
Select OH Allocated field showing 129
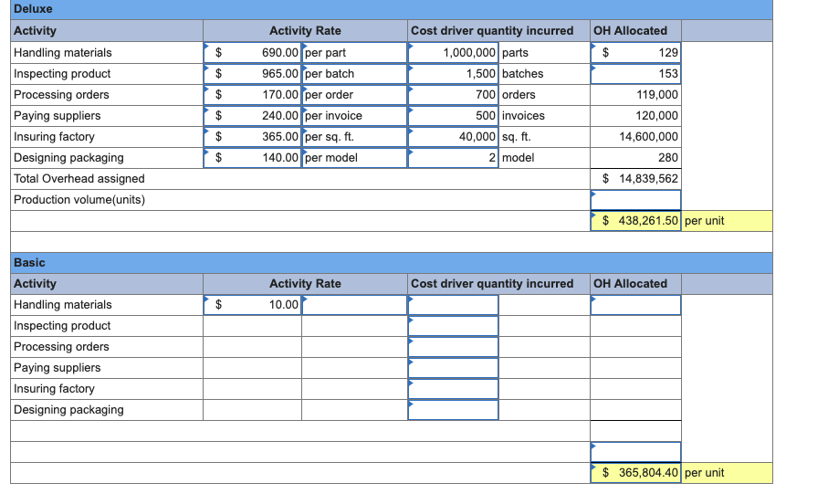(635, 53)
